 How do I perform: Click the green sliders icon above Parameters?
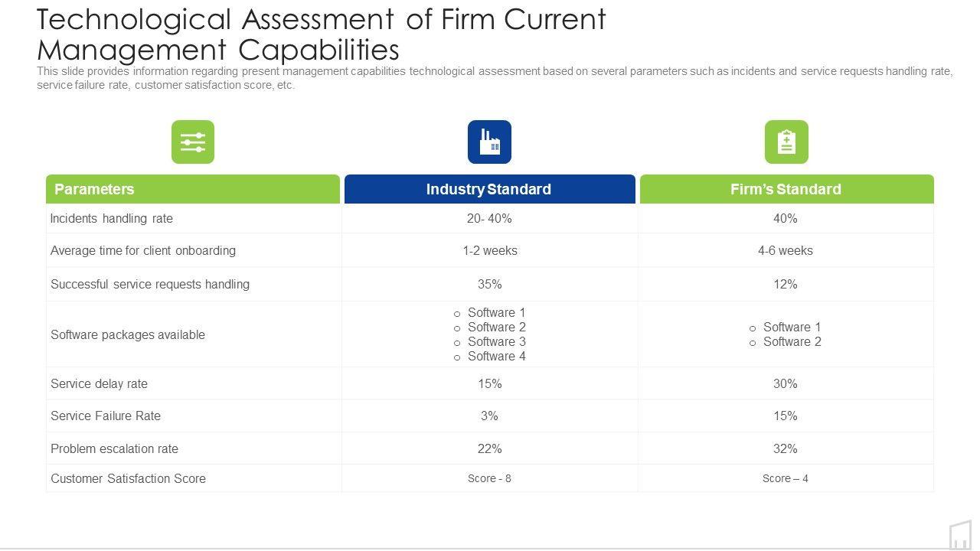[x=193, y=142]
